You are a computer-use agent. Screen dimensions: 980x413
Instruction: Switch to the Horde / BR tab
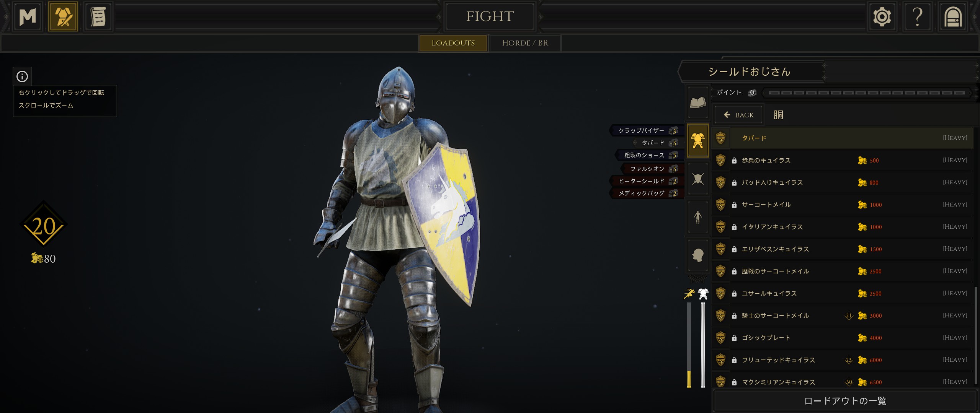[525, 43]
